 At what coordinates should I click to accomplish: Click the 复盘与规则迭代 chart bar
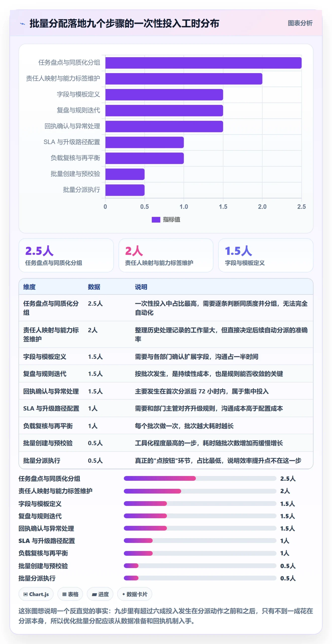coord(164,110)
